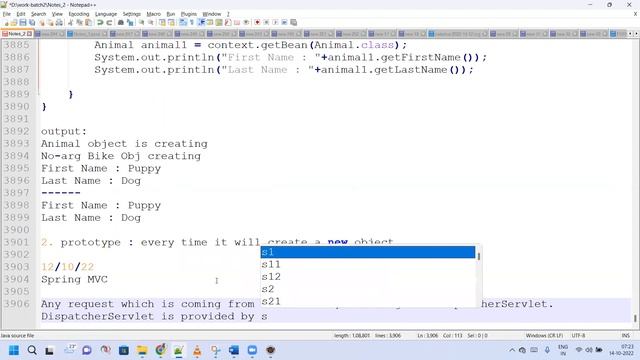Open Notepad++ icon in the taskbar
The width and height of the screenshot is (640, 360).
179,350
